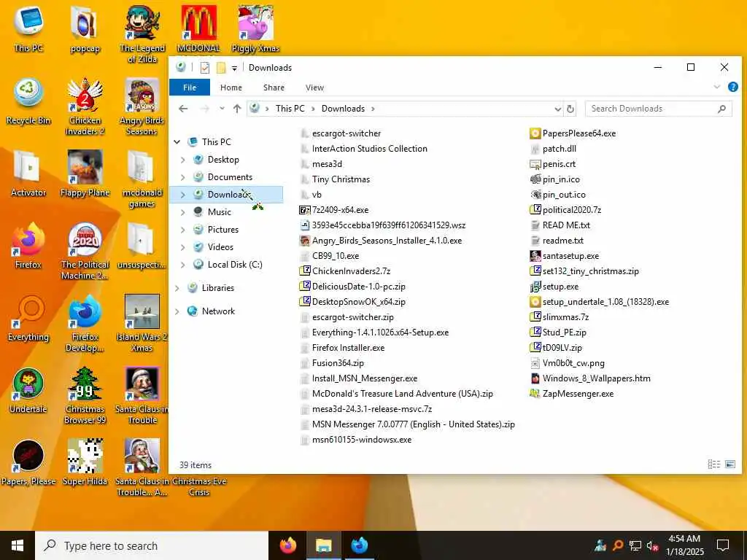
Task: Open the popcap folder on desktop
Action: [85, 29]
